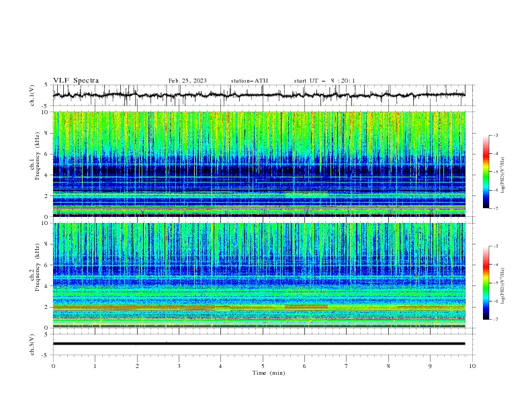Click the date 'Feb. 25, 2023'
The width and height of the screenshot is (532, 411).
coord(187,81)
